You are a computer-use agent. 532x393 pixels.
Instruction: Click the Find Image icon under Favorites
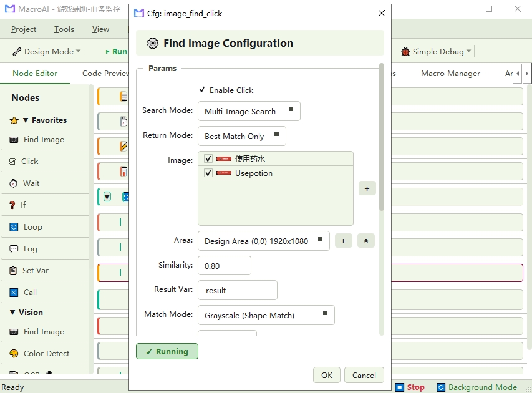point(14,140)
